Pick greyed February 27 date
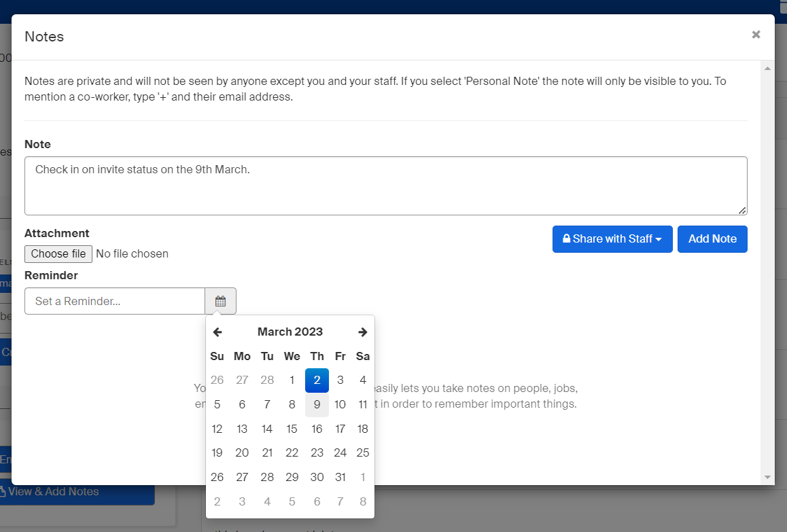This screenshot has height=532, width=787. pyautogui.click(x=242, y=380)
